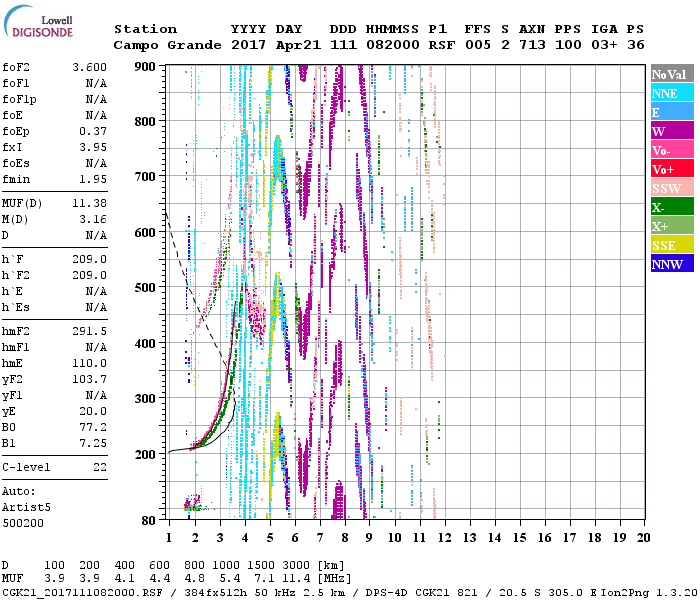Click the AXN value 713
The height and width of the screenshot is (600, 700).
tap(532, 45)
